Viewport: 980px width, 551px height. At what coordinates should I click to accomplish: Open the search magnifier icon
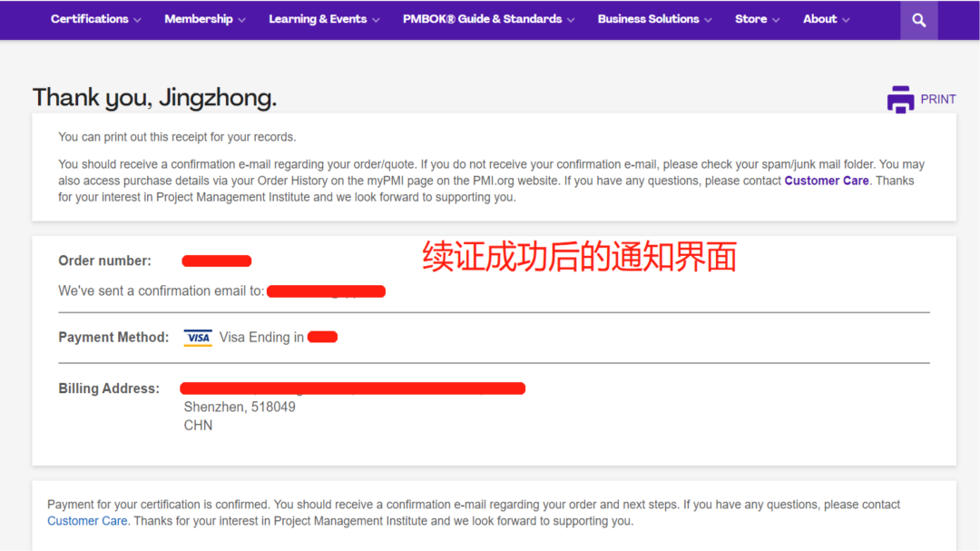click(x=918, y=20)
